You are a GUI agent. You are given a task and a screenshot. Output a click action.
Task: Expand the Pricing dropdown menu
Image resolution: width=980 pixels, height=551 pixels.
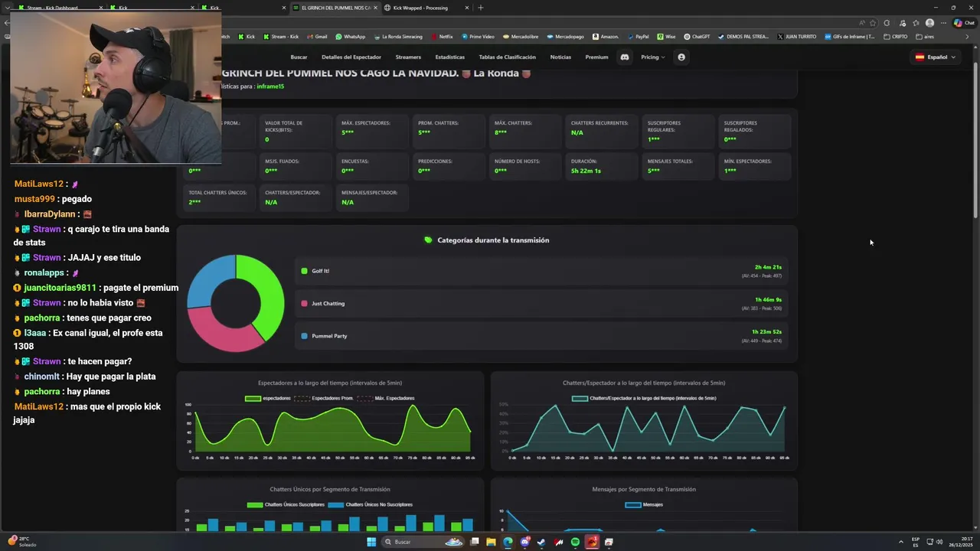click(653, 57)
